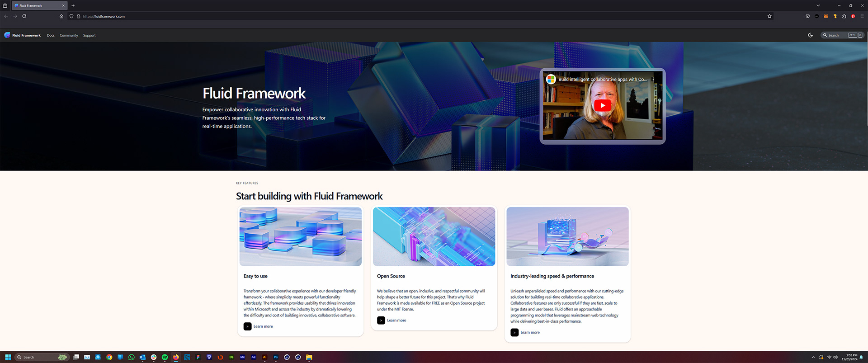
Task: Open Spotify from the taskbar
Action: pyautogui.click(x=165, y=357)
